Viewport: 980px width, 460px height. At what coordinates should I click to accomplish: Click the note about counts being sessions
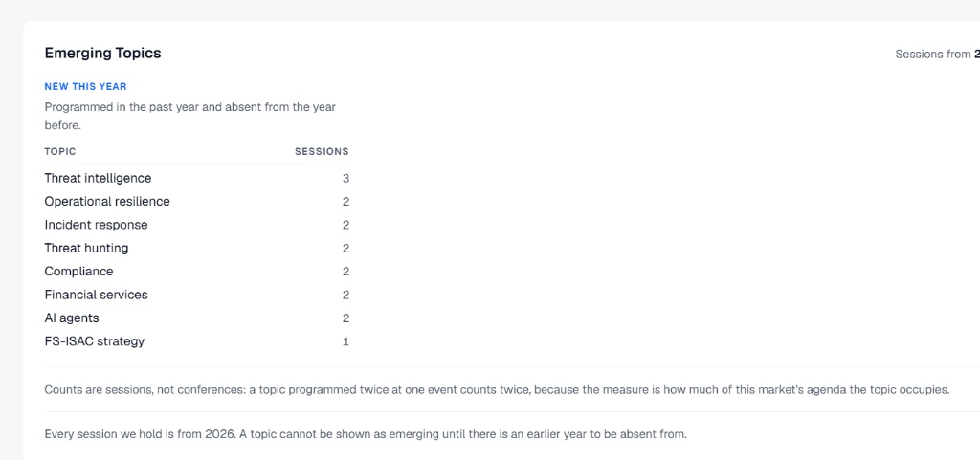(x=497, y=390)
